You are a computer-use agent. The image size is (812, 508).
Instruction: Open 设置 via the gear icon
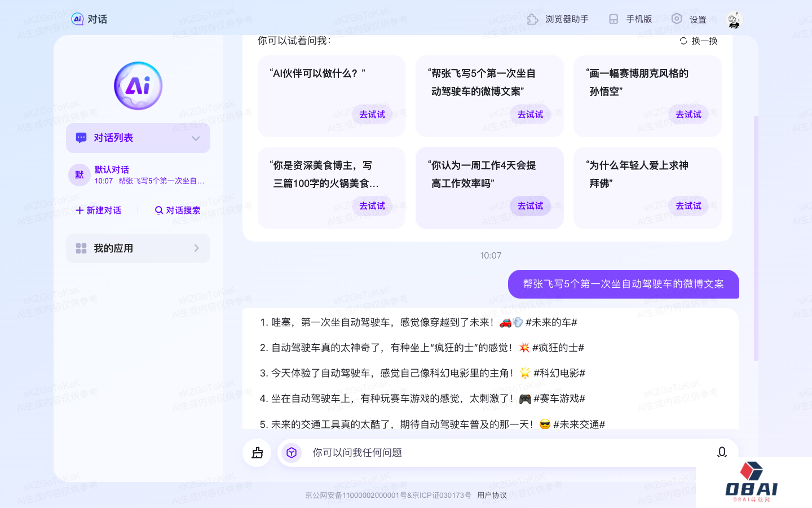pos(677,19)
